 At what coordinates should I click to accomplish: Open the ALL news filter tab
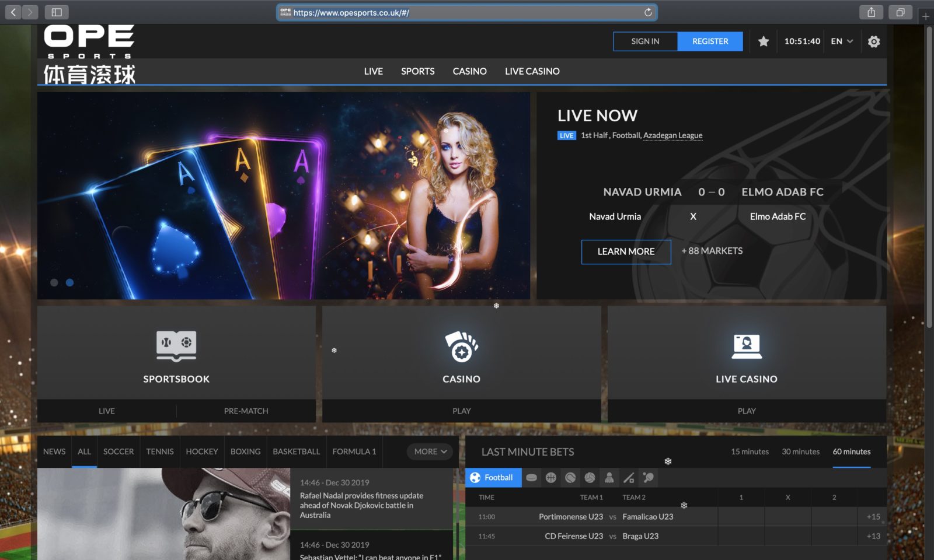83,452
